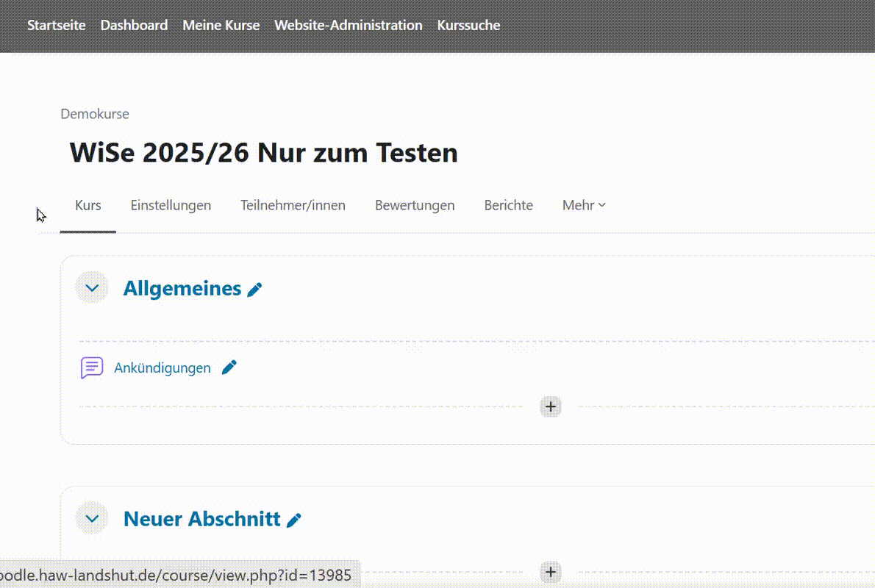
Task: Click pencil icon next to Allgemeines heading
Action: pyautogui.click(x=254, y=290)
